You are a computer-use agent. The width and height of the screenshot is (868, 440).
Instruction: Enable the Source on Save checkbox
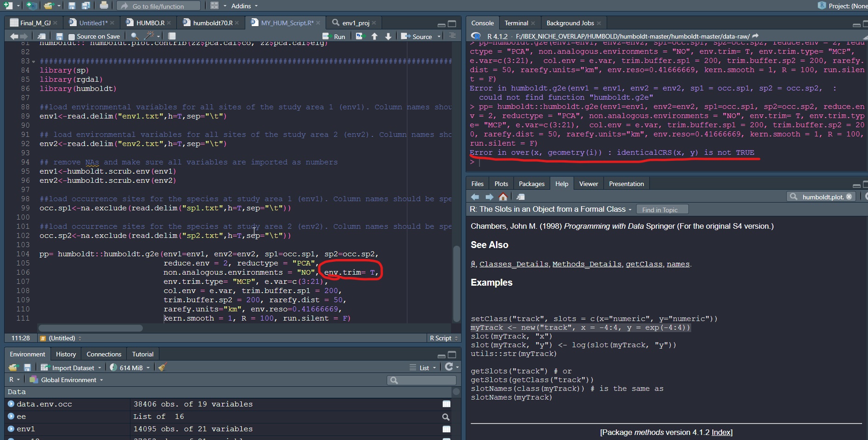tap(72, 36)
